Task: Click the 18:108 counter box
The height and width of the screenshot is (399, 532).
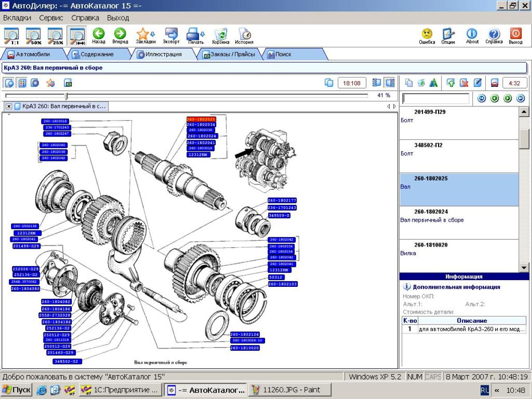Action: pyautogui.click(x=352, y=83)
